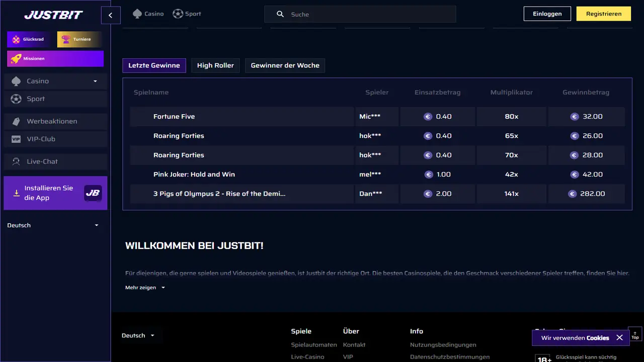Open the Nutzungsbedingungen footer link
The height and width of the screenshot is (362, 644).
pyautogui.click(x=443, y=345)
